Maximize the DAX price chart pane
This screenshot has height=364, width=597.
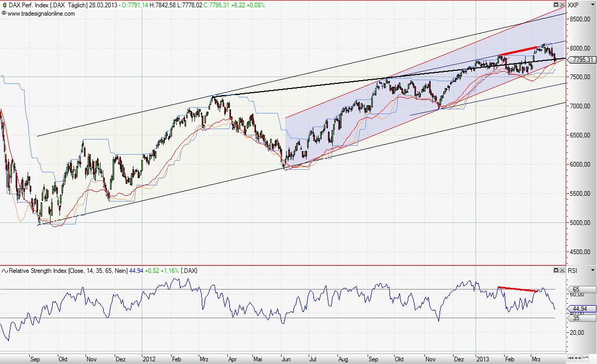tap(556, 5)
